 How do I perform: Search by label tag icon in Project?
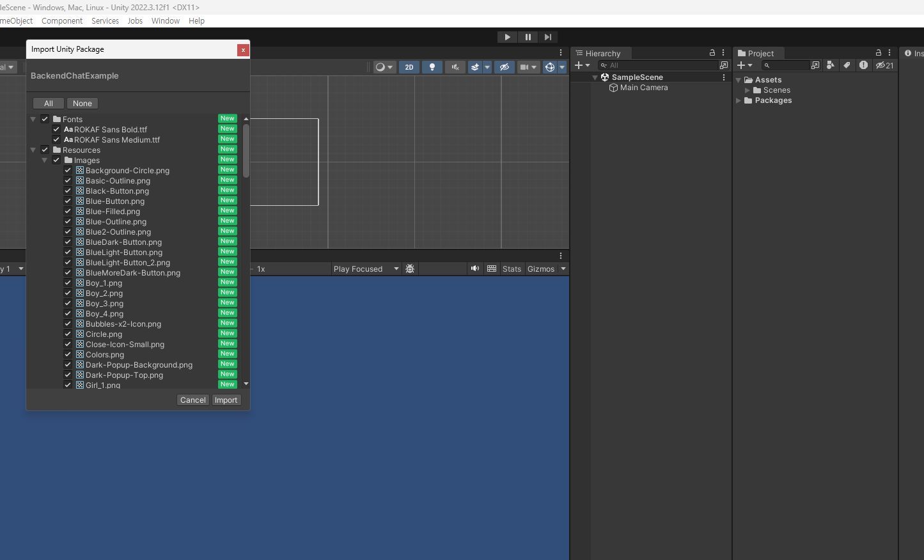(847, 65)
